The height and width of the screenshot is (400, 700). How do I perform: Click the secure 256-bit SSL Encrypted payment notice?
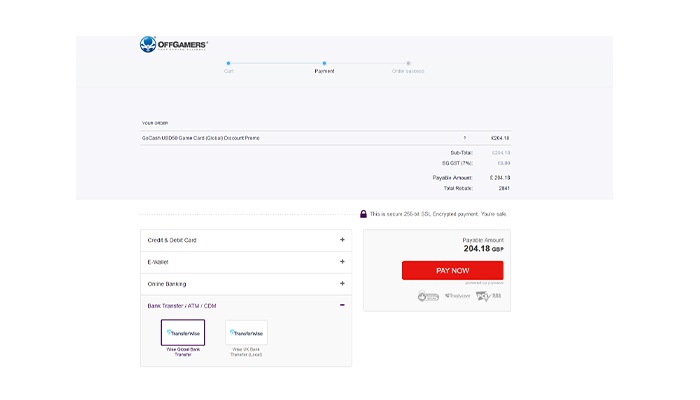[x=438, y=214]
